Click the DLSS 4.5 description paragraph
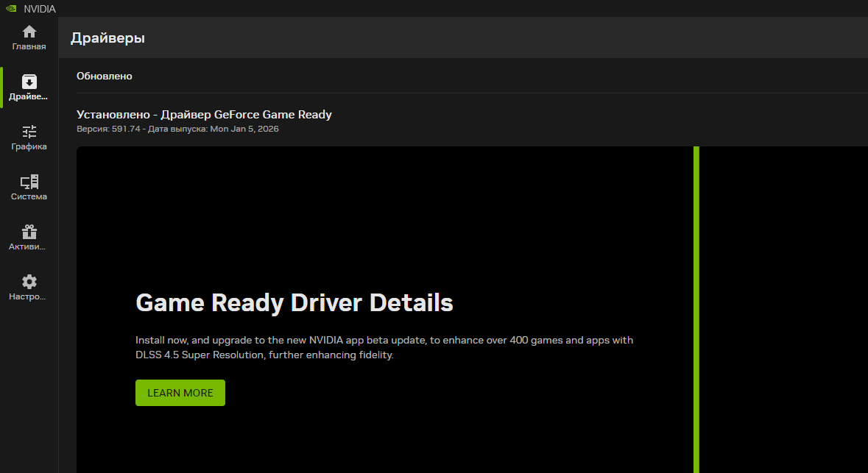Image resolution: width=868 pixels, height=473 pixels. coord(384,347)
